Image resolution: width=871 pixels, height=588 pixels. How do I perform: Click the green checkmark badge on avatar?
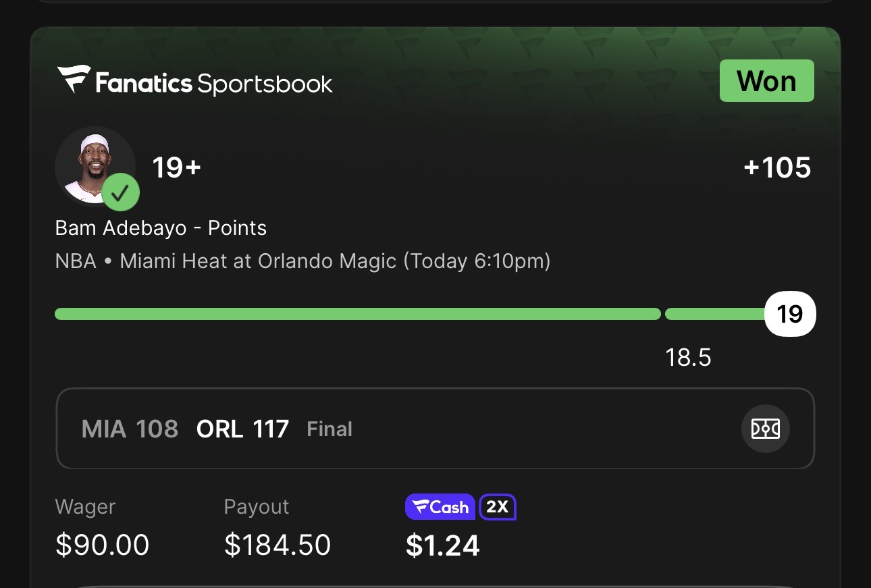[120, 193]
